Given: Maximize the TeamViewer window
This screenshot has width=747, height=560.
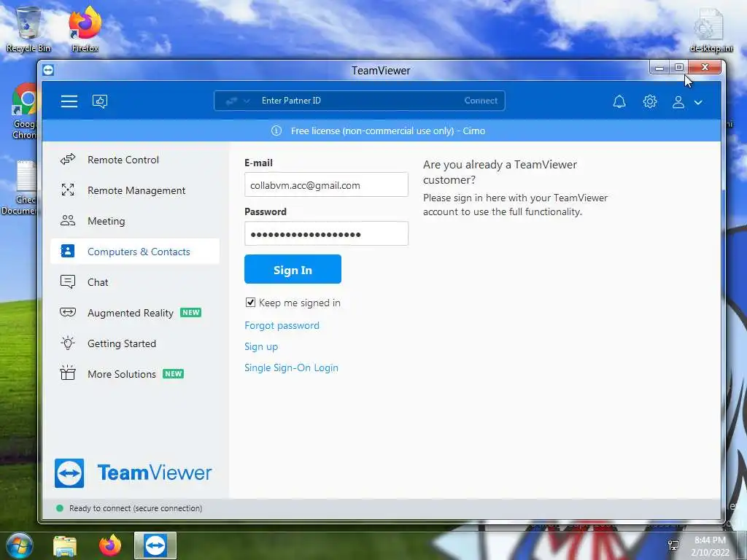Looking at the screenshot, I should tap(679, 67).
